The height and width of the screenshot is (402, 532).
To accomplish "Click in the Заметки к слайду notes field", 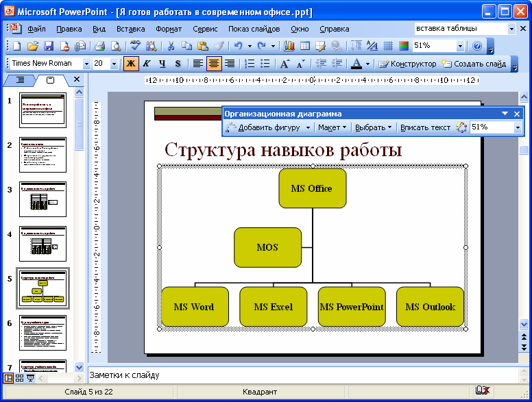I will pos(303,375).
